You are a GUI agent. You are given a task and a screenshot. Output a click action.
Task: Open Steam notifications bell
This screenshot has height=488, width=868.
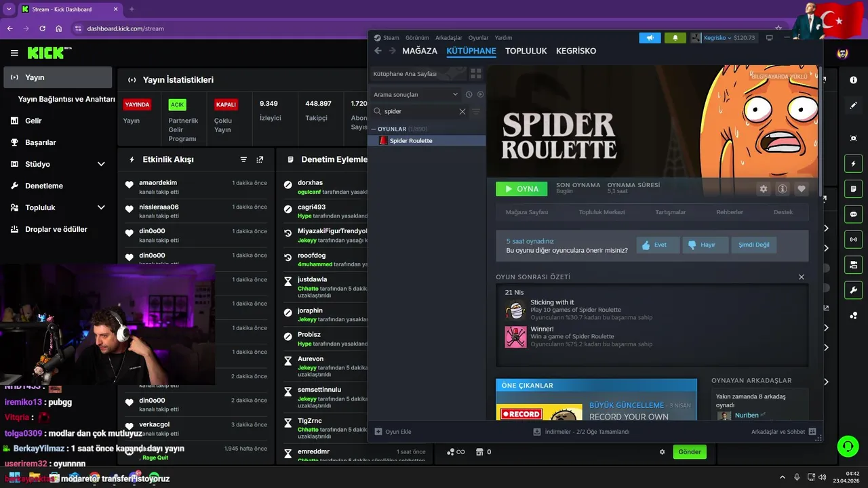pos(675,38)
